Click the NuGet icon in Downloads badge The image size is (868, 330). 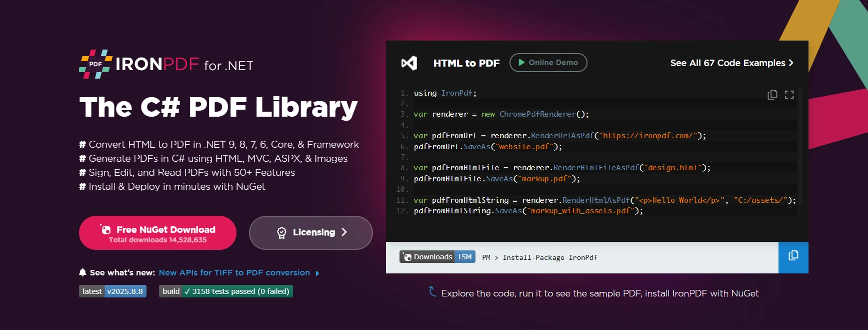pos(407,257)
